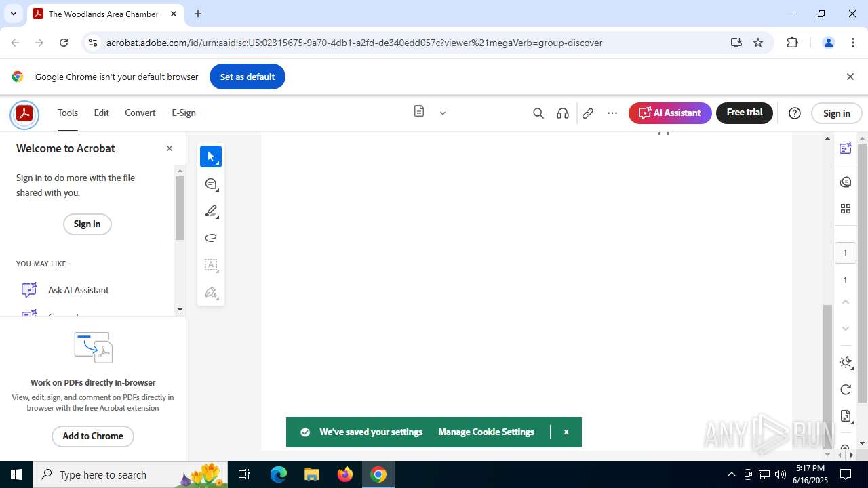Launch Firefox from taskbar
This screenshot has height=488, width=868.
(345, 474)
